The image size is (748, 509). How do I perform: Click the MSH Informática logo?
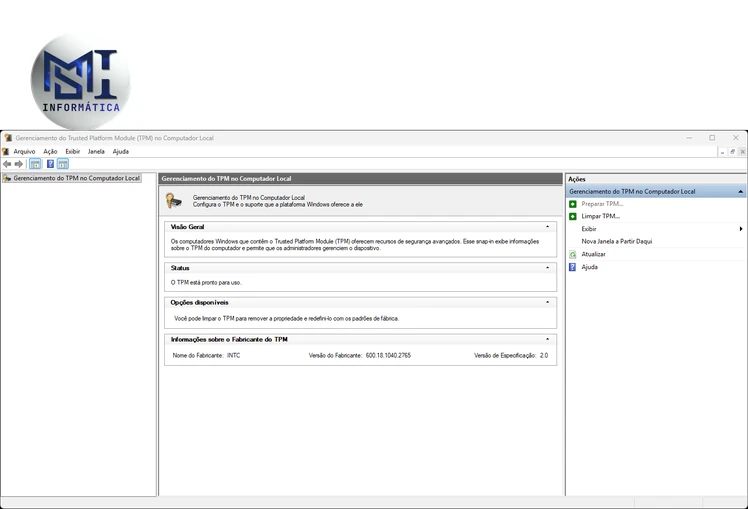(x=80, y=81)
